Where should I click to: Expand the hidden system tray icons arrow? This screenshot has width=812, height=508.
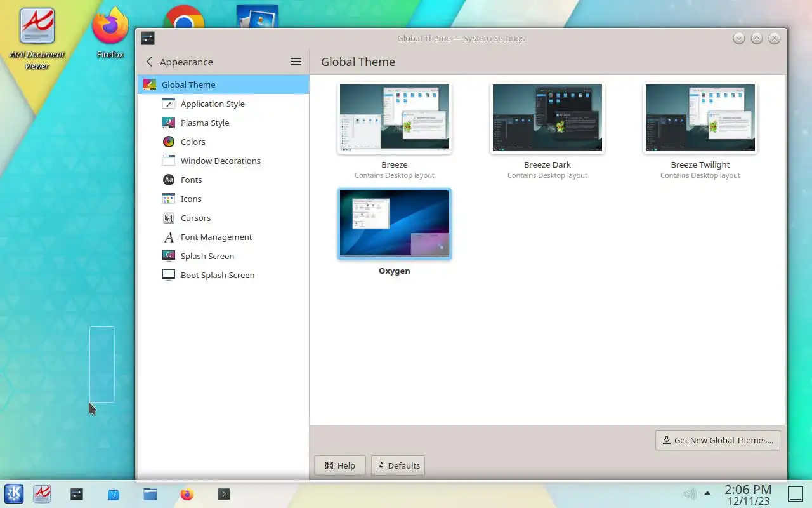click(x=707, y=493)
